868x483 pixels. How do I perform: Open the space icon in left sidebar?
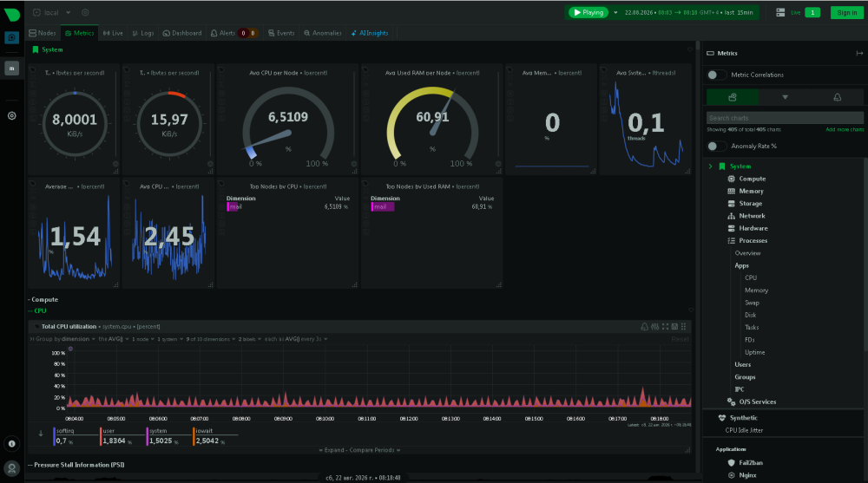[11, 37]
